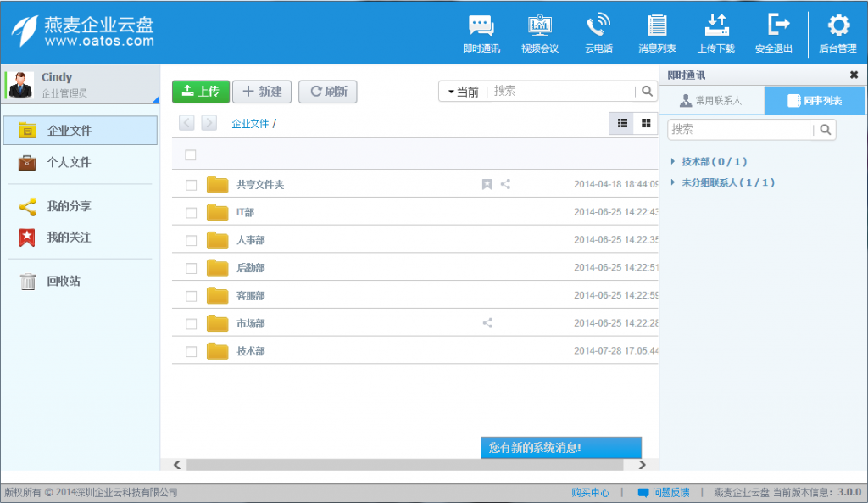This screenshot has height=503, width=868.
Task: Open the 云电话 cloud phone feature
Action: (x=598, y=32)
